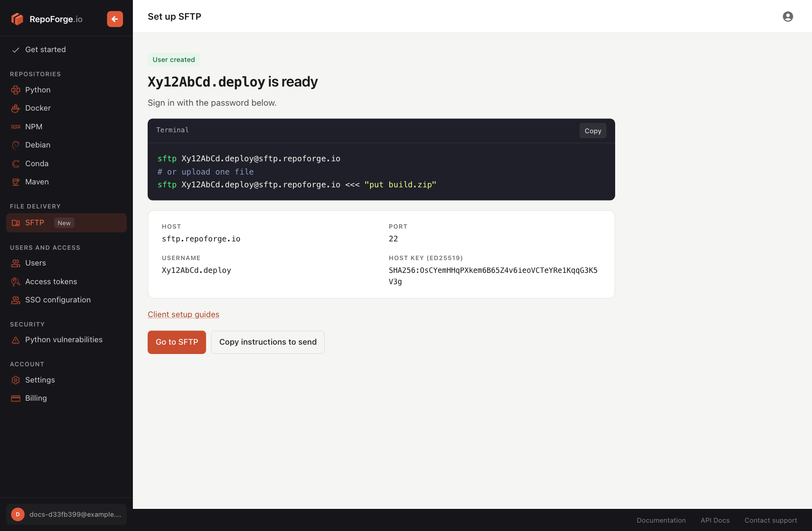The image size is (812, 531).
Task: Open account Settings
Action: (66, 380)
